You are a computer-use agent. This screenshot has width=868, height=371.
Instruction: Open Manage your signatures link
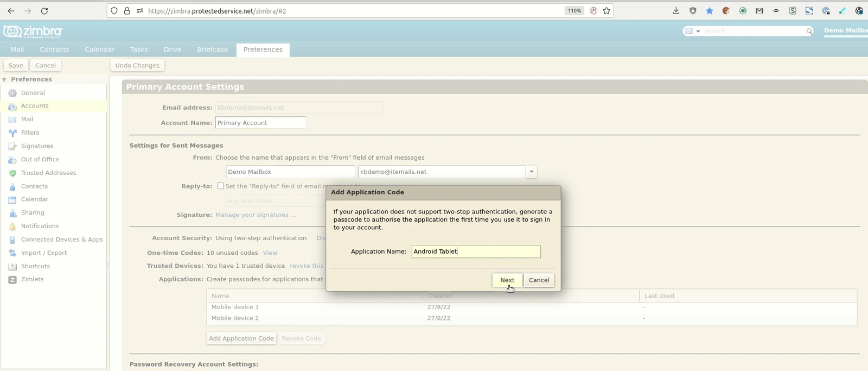click(256, 215)
